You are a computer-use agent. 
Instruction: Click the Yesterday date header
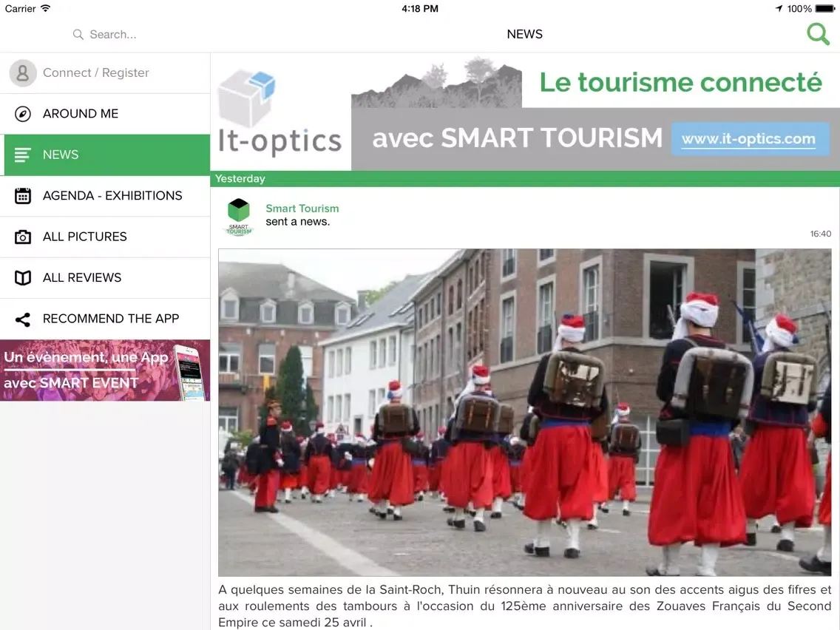coord(240,179)
